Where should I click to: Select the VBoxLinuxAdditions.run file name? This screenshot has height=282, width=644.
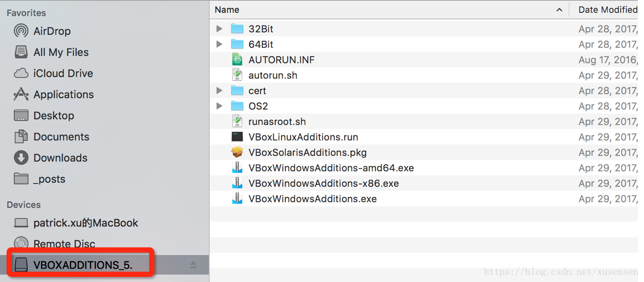[x=303, y=137]
